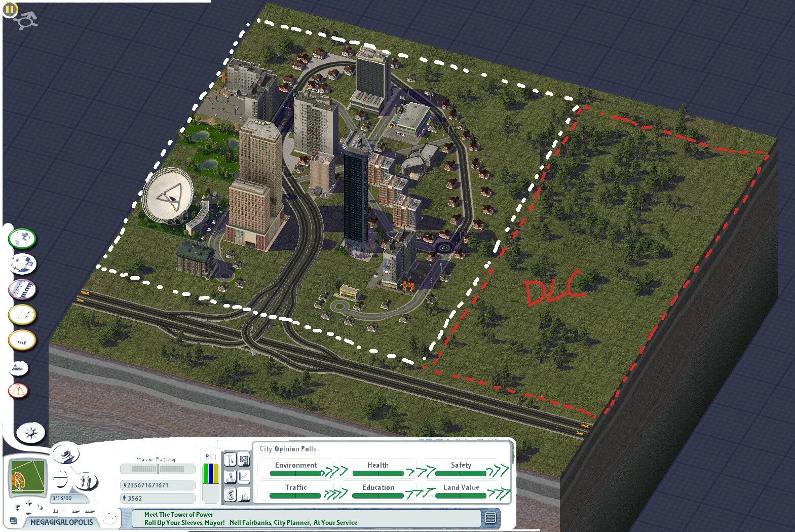
Task: Click the city mini-map
Action: pos(28,478)
